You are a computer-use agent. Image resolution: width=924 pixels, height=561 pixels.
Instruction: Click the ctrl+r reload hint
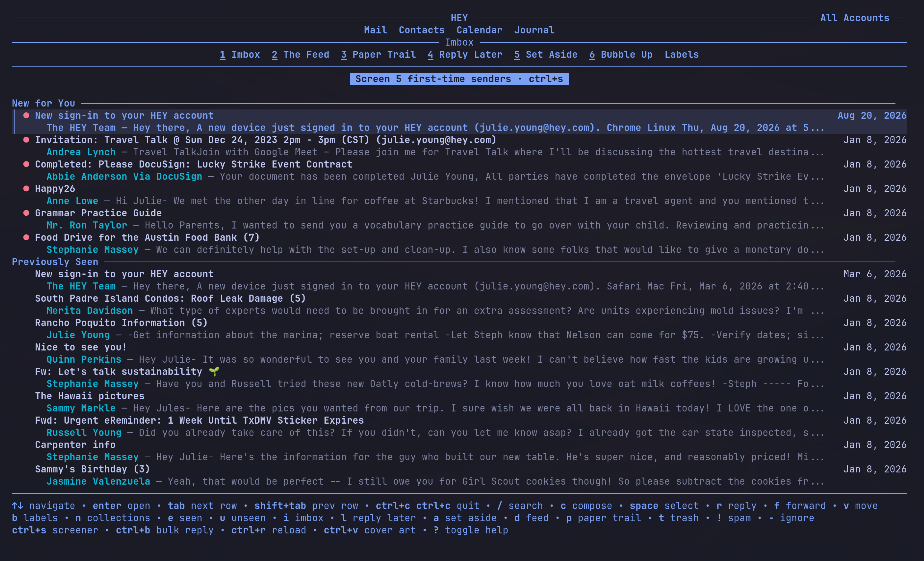[x=269, y=530]
